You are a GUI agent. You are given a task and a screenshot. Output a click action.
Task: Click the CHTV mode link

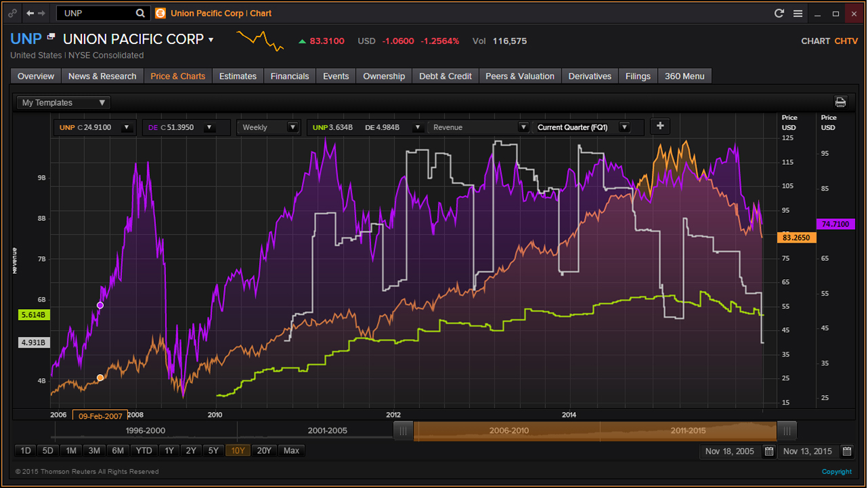coord(846,41)
